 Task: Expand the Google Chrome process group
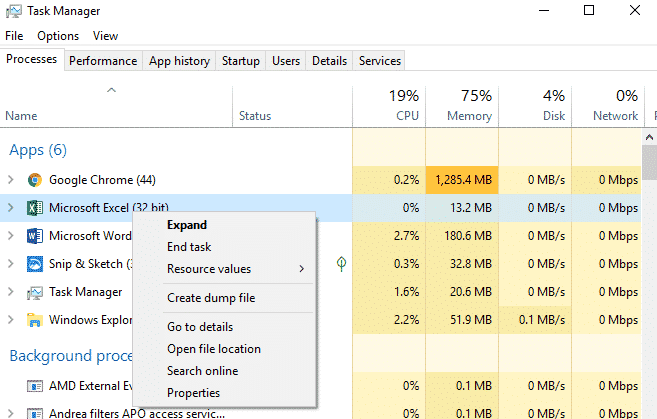tap(11, 180)
